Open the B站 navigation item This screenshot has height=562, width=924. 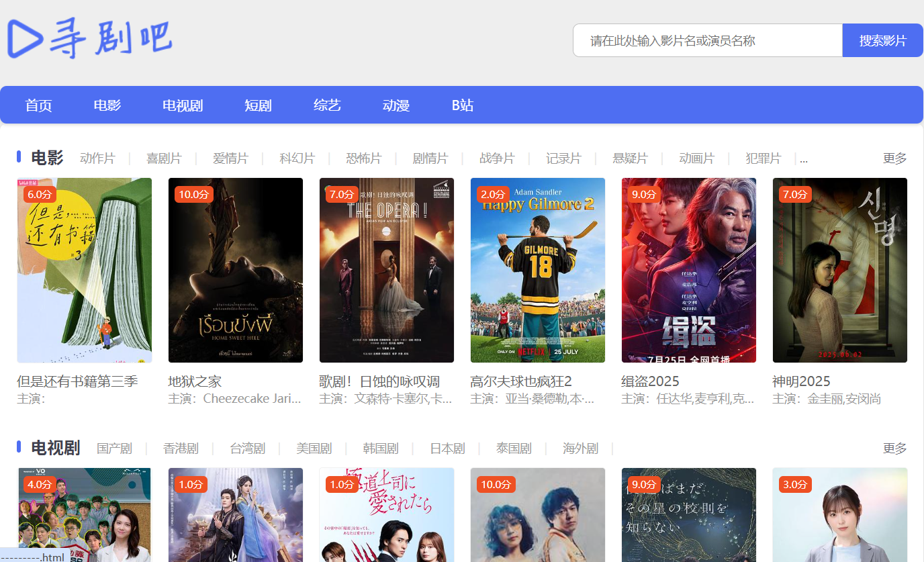coord(462,105)
